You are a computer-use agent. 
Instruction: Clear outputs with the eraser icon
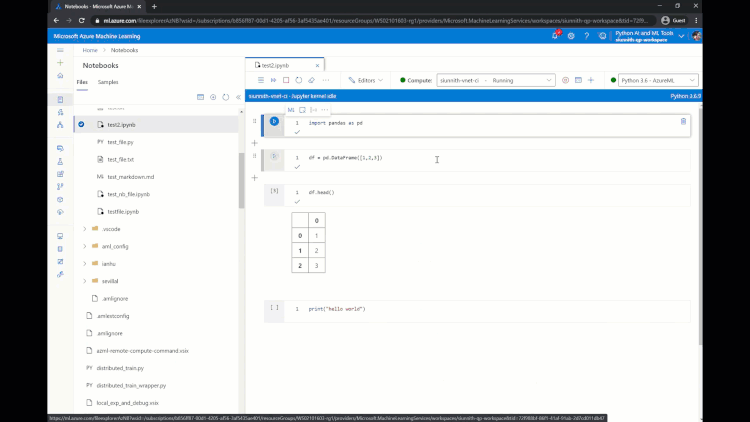(x=311, y=80)
